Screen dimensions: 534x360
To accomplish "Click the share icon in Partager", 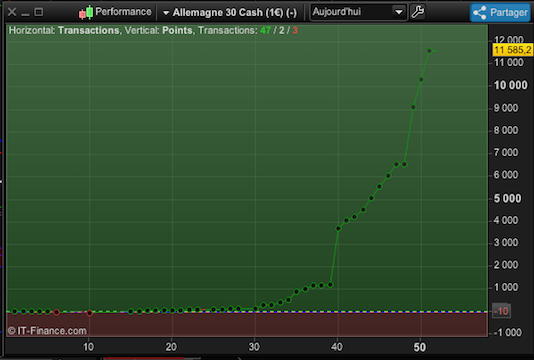I will point(480,13).
